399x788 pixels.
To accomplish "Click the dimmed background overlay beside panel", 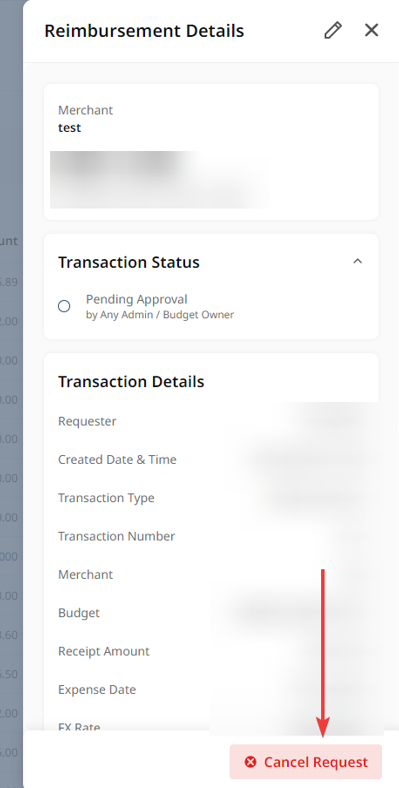I will tap(11, 394).
